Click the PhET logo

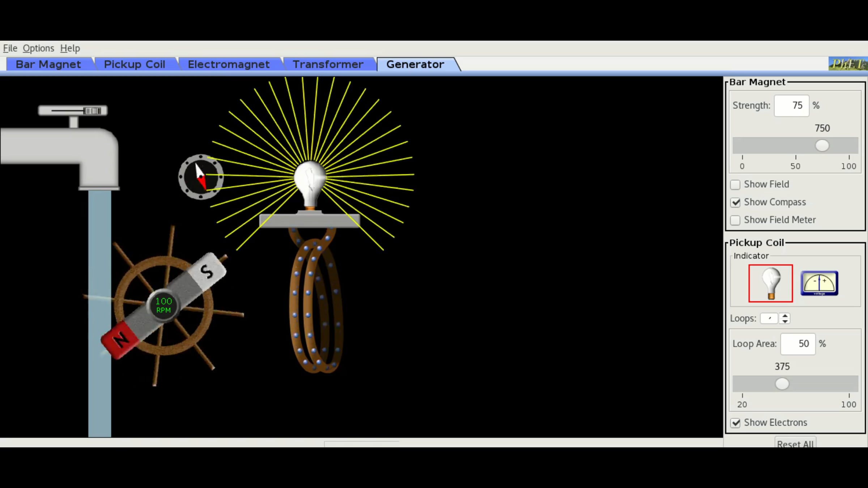tap(847, 64)
